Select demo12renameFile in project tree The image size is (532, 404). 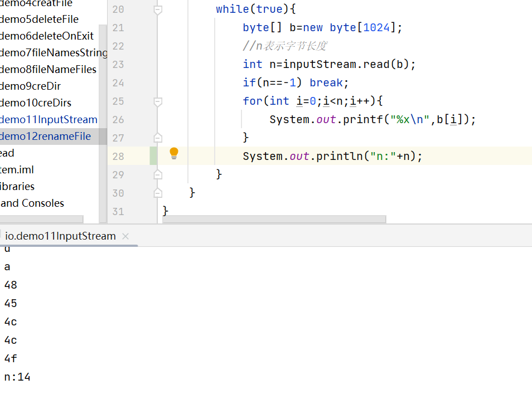[x=46, y=137]
